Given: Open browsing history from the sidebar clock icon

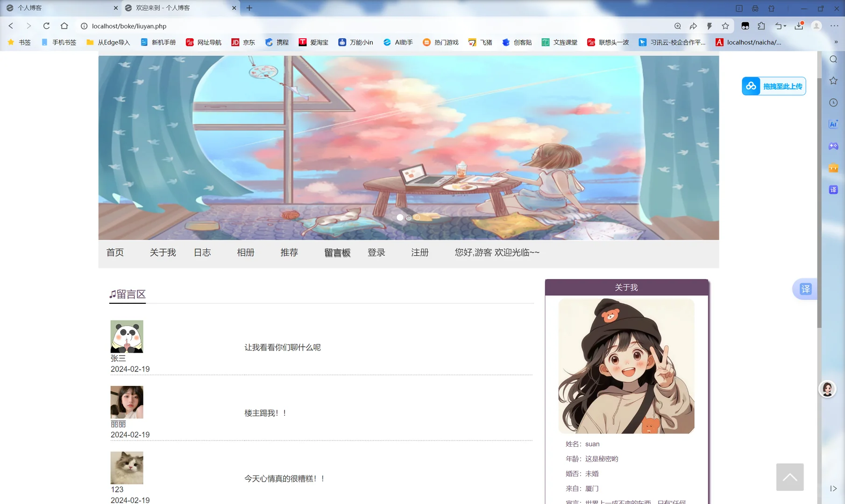Looking at the screenshot, I should click(x=833, y=102).
